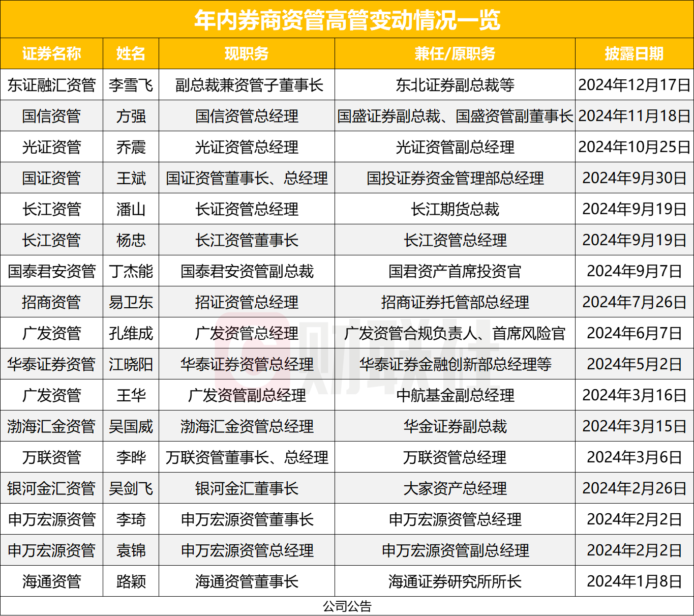Select the 证券名称 column header
The height and width of the screenshot is (616, 694).
[x=51, y=53]
